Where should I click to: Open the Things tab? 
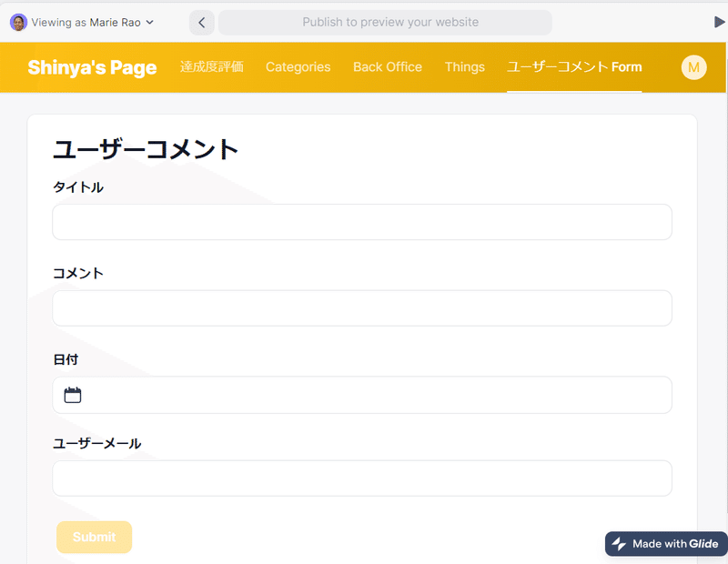(465, 66)
